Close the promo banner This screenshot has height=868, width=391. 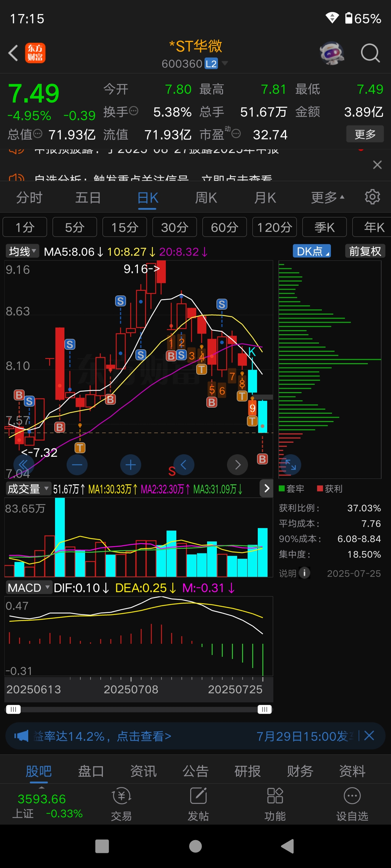(x=369, y=735)
